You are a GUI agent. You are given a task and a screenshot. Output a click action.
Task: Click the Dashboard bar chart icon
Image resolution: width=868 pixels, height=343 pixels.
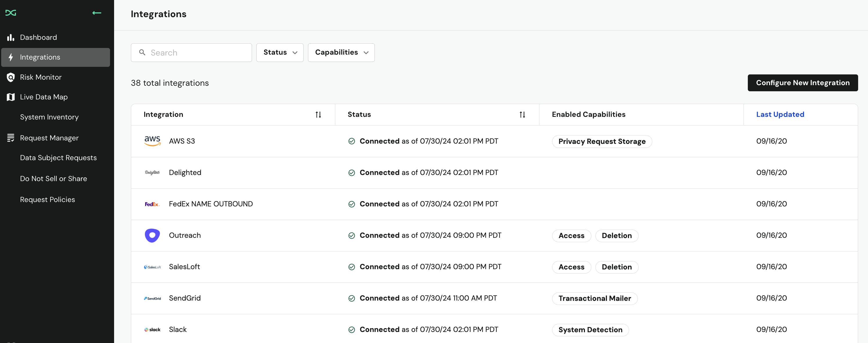coord(10,37)
